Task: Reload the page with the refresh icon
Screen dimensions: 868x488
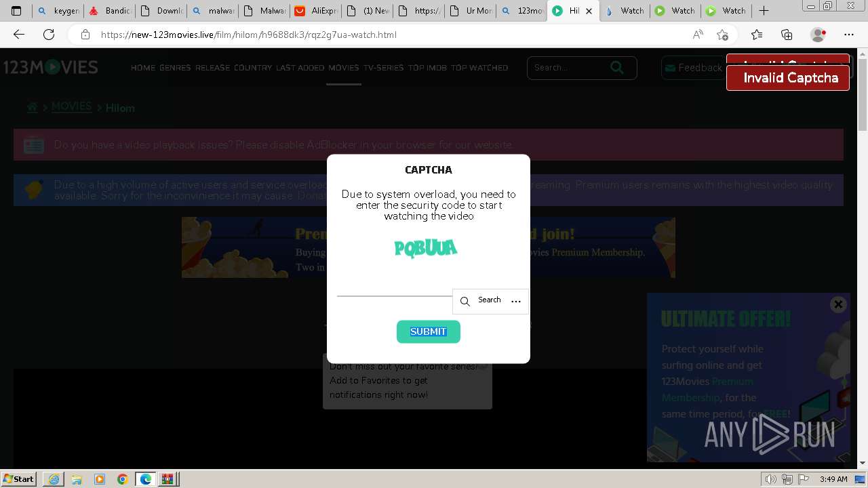Action: click(49, 35)
